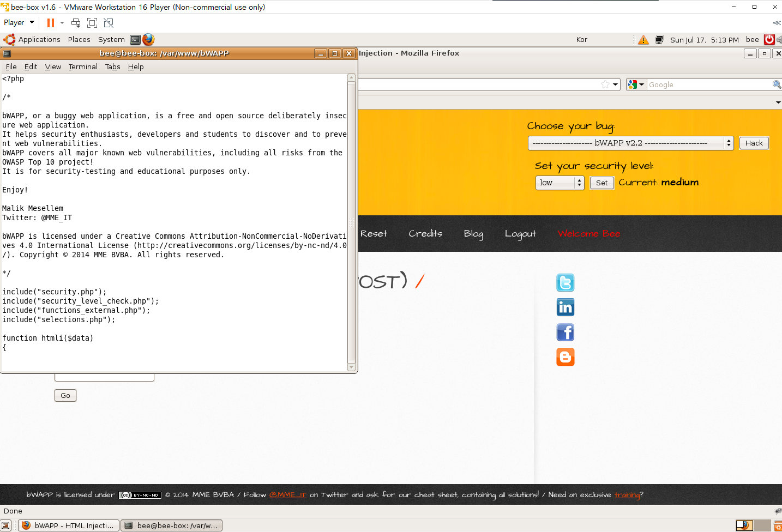Click the show desktop icon in bottom panel
The height and width of the screenshot is (532, 782).
[x=6, y=525]
